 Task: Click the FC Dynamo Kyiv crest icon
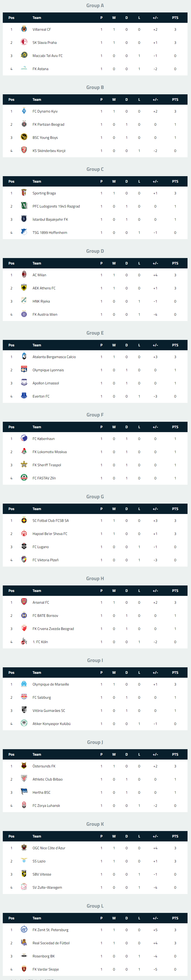[24, 111]
